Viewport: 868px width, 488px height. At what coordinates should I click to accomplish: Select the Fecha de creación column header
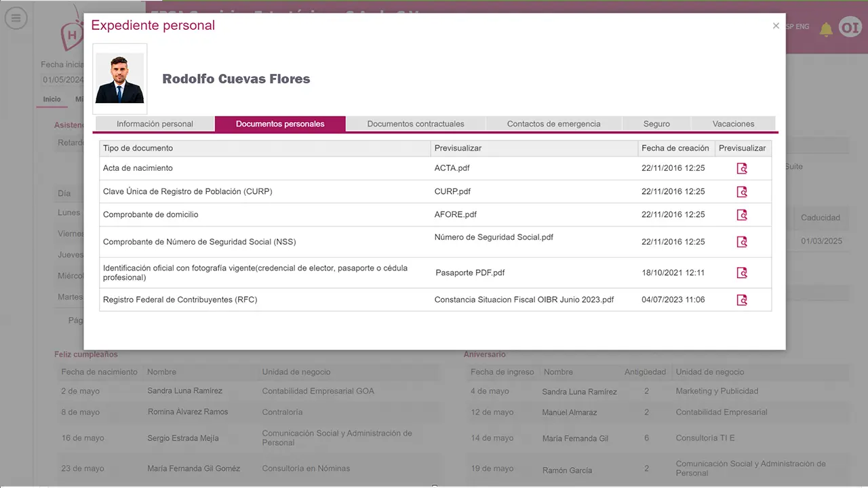point(675,148)
